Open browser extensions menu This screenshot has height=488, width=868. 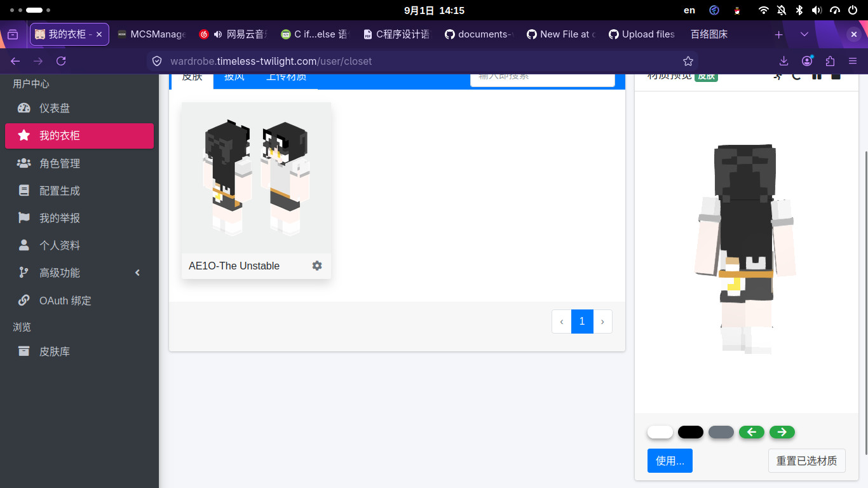(x=830, y=61)
